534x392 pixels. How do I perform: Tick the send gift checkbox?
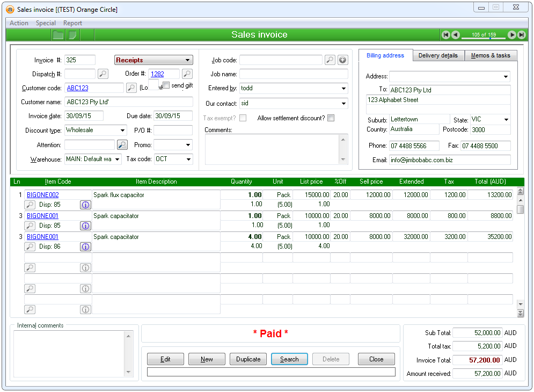pos(166,85)
